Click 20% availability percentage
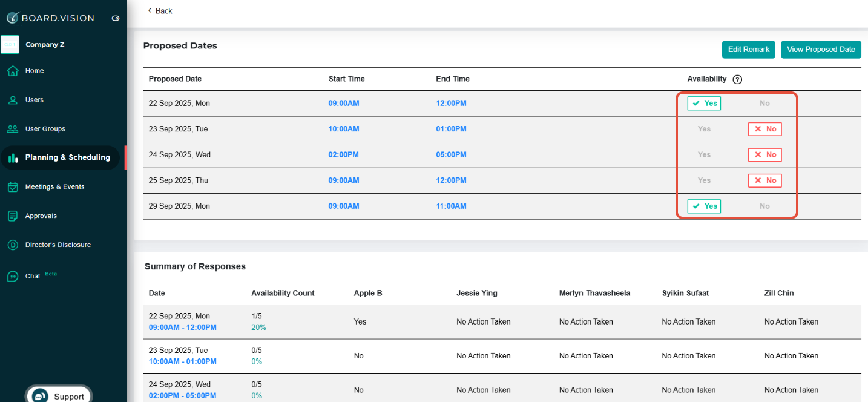 pyautogui.click(x=258, y=328)
